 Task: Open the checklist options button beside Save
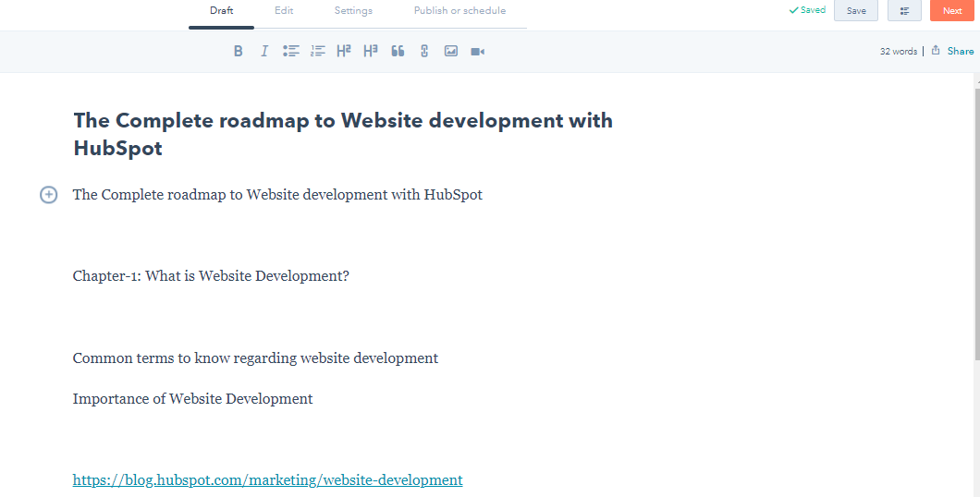tap(904, 10)
